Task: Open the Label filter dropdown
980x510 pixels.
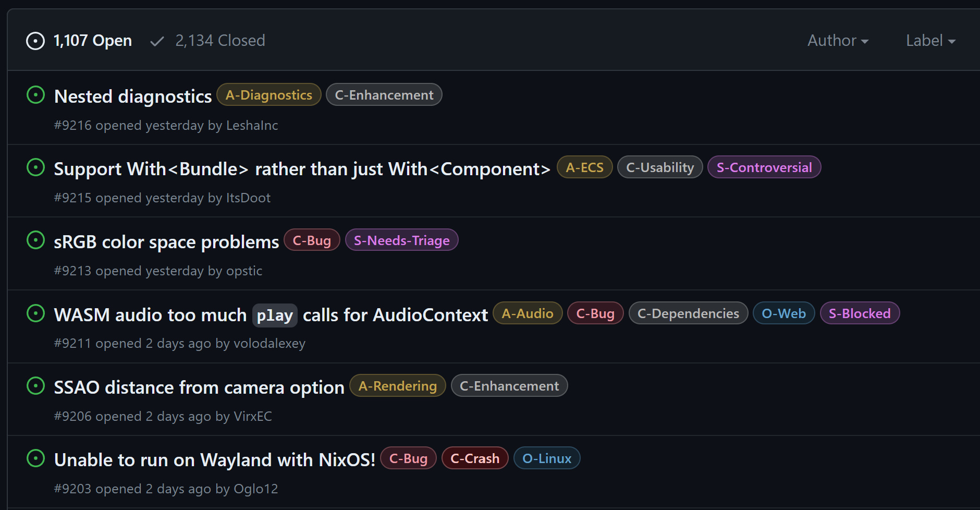Action: 930,41
